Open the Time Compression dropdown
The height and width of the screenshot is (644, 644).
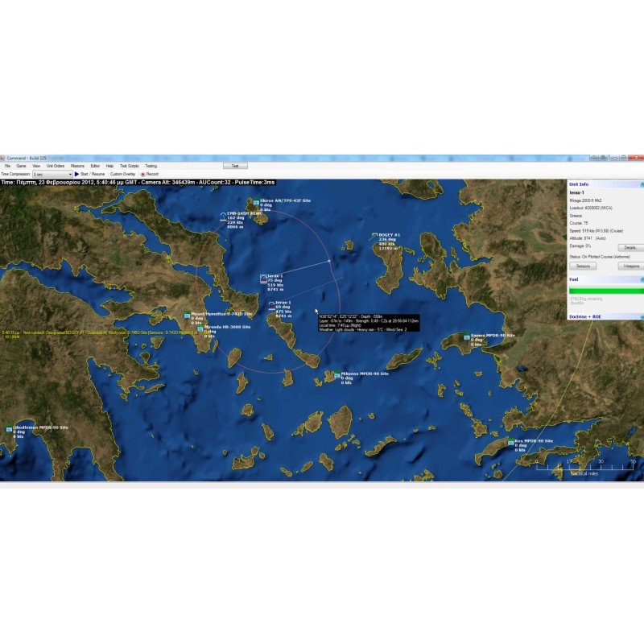click(52, 174)
